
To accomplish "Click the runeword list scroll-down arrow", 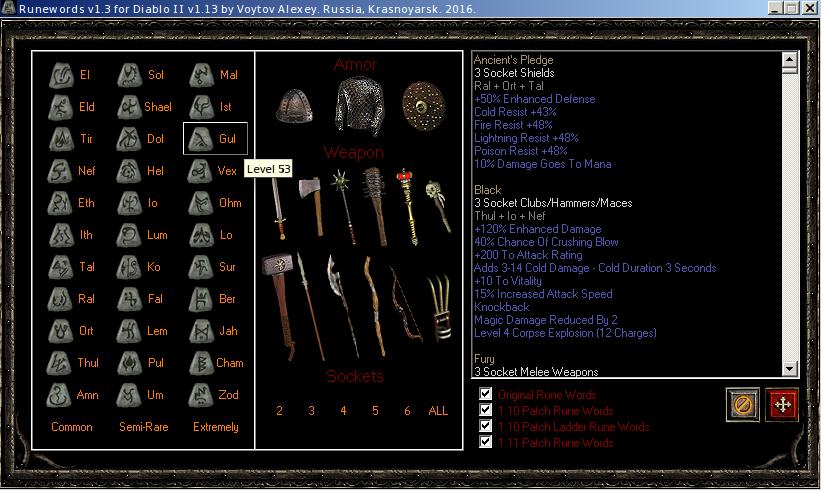I will pyautogui.click(x=790, y=369).
